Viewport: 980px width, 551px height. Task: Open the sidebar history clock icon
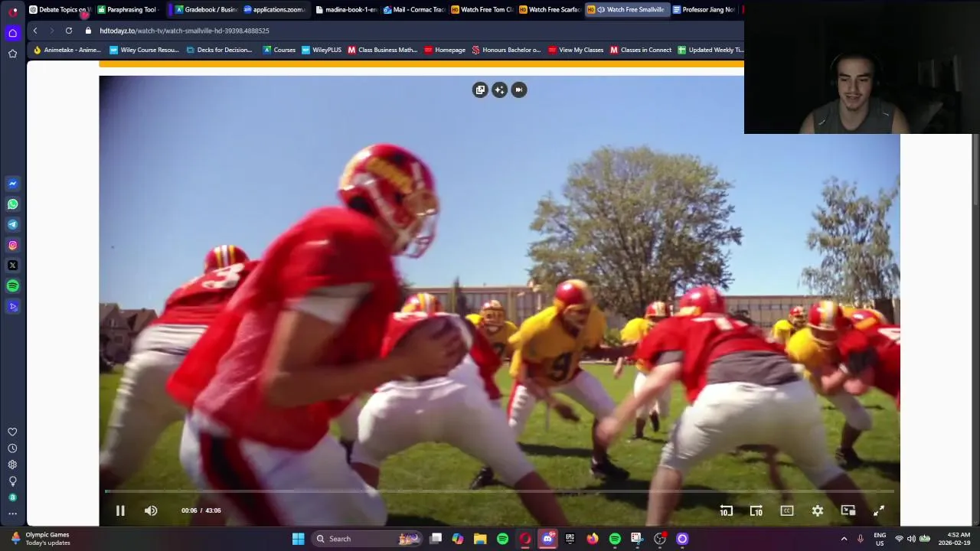12,448
